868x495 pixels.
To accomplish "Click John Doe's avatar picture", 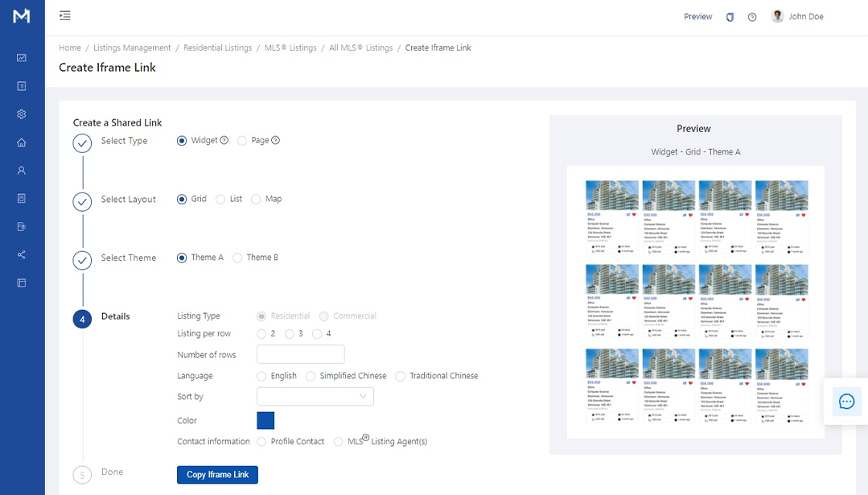I will point(777,16).
